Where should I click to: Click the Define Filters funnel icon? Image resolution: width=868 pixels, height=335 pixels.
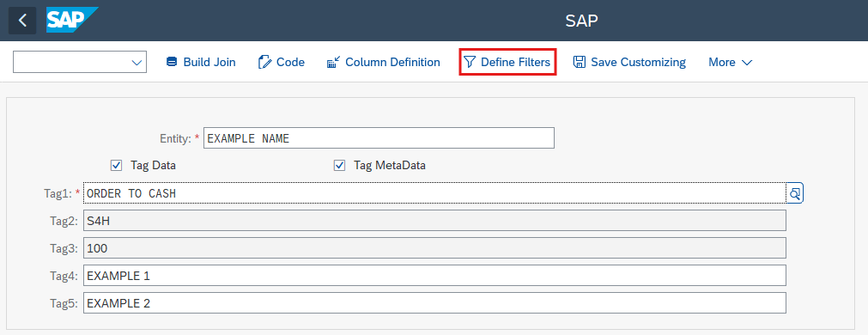pos(470,62)
